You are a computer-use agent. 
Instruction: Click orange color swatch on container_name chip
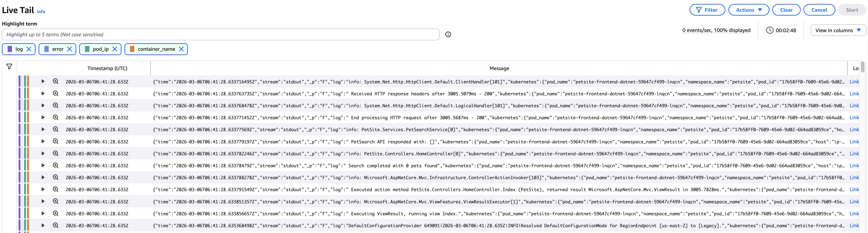click(x=132, y=49)
